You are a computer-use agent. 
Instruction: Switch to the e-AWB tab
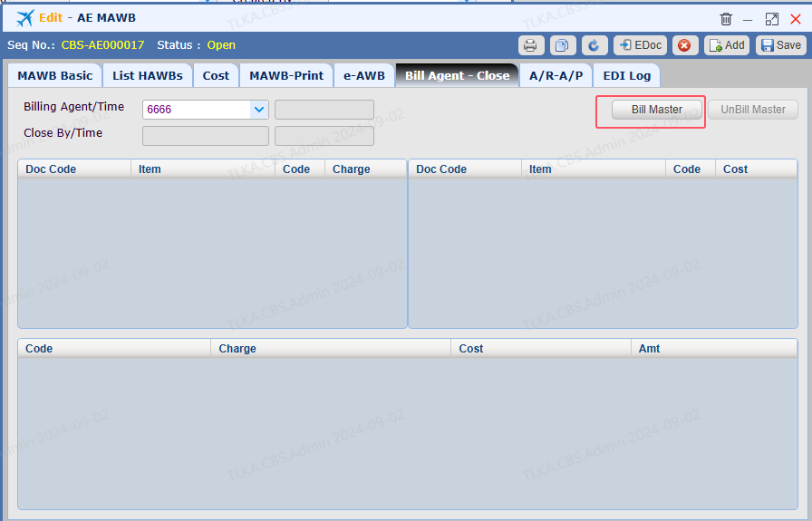coord(364,75)
